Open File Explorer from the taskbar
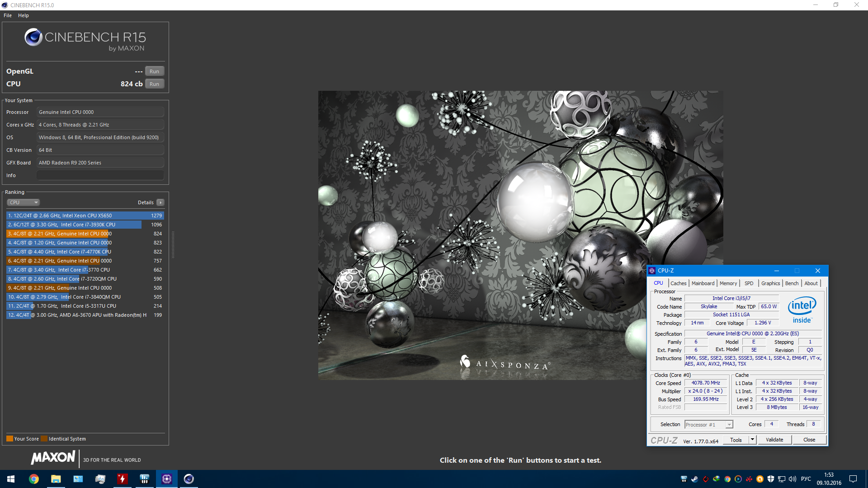This screenshot has height=488, width=868. click(x=56, y=479)
